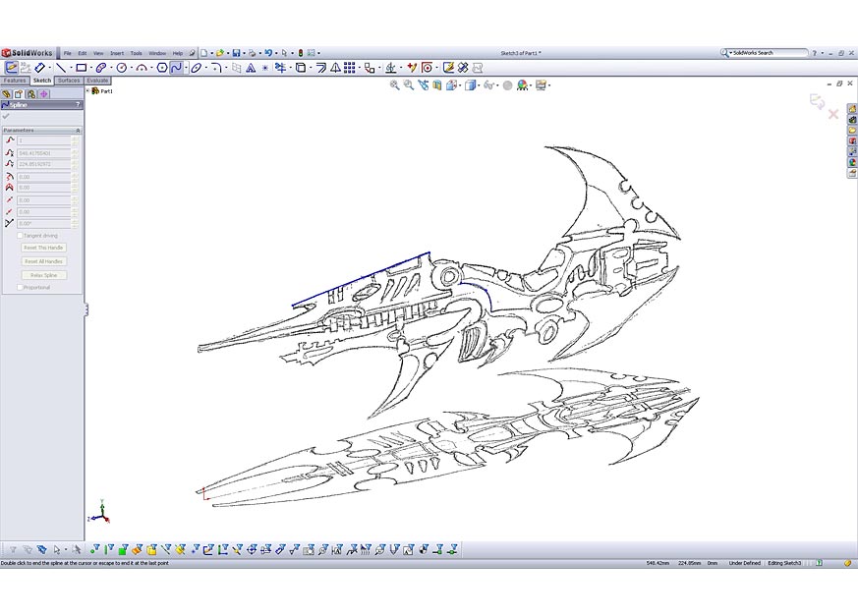
Task: Open the Display Style dropdown arrow
Action: (479, 85)
